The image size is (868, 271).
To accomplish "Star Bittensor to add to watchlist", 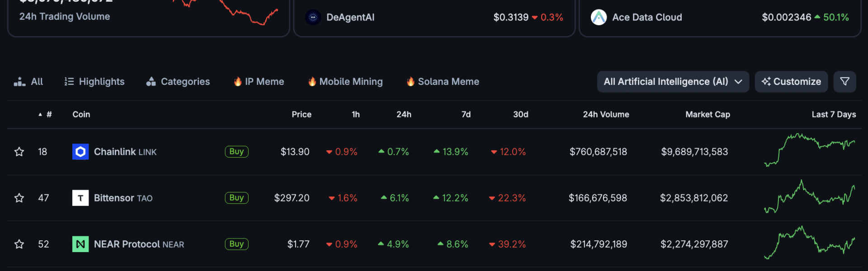I will [19, 198].
